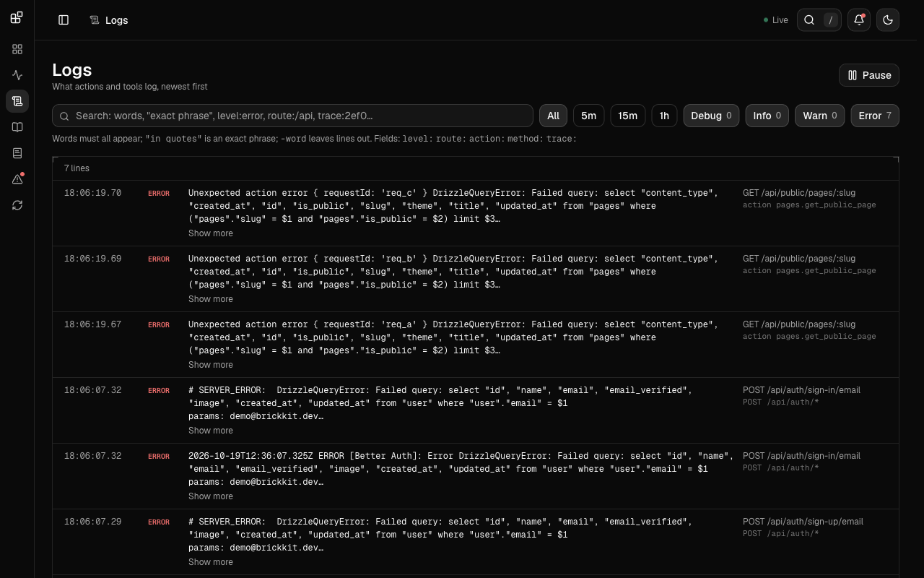
Task: Click the 18:06:07.29 timestamp
Action: pyautogui.click(x=92, y=522)
